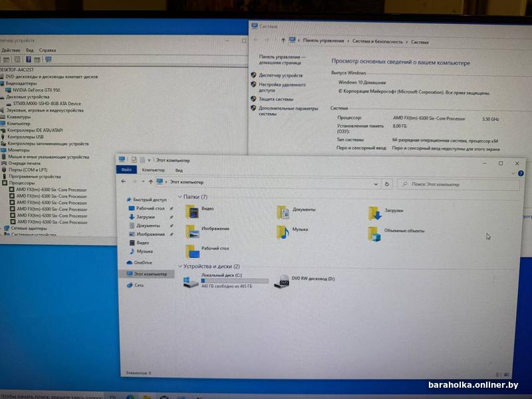Open Диспетчер устройств link in System window
Screen dimensions: 532x399
(x=281, y=75)
